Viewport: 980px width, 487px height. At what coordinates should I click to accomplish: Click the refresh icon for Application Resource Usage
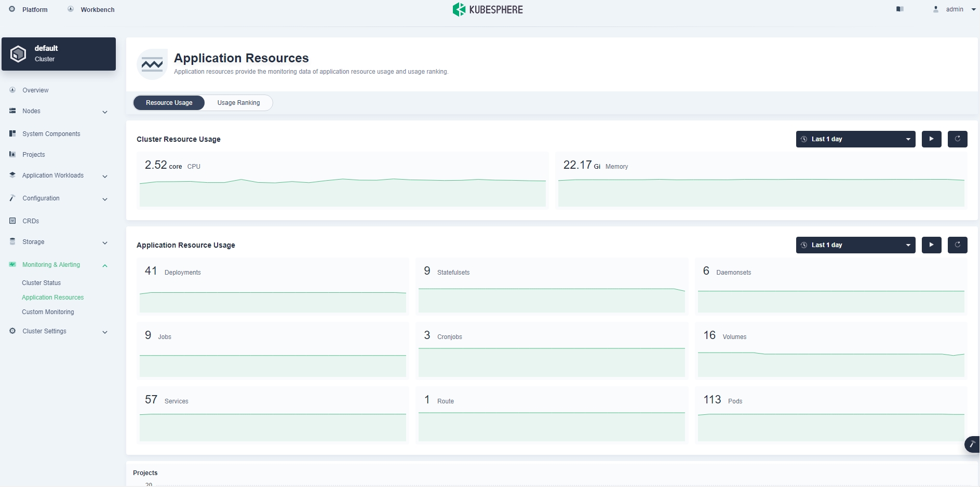957,245
